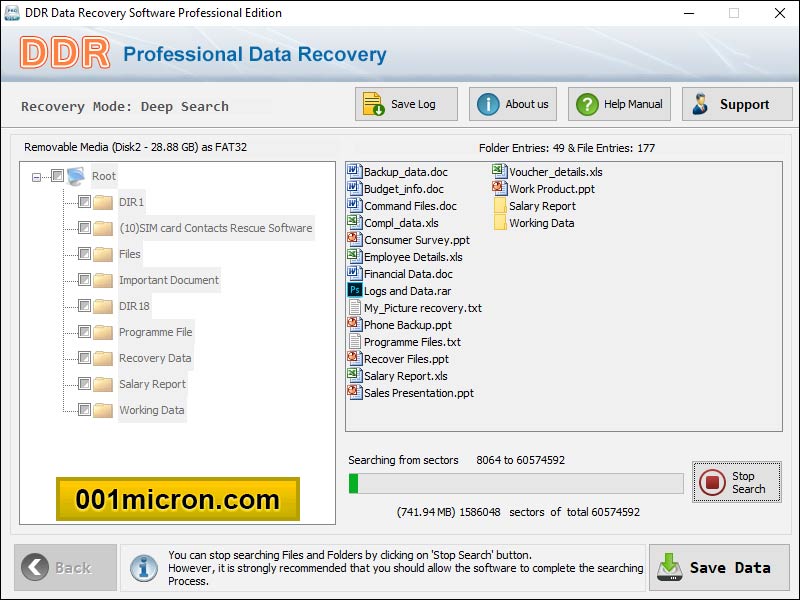The image size is (800, 600).
Task: Select Working Data label in the tree
Action: tap(152, 410)
